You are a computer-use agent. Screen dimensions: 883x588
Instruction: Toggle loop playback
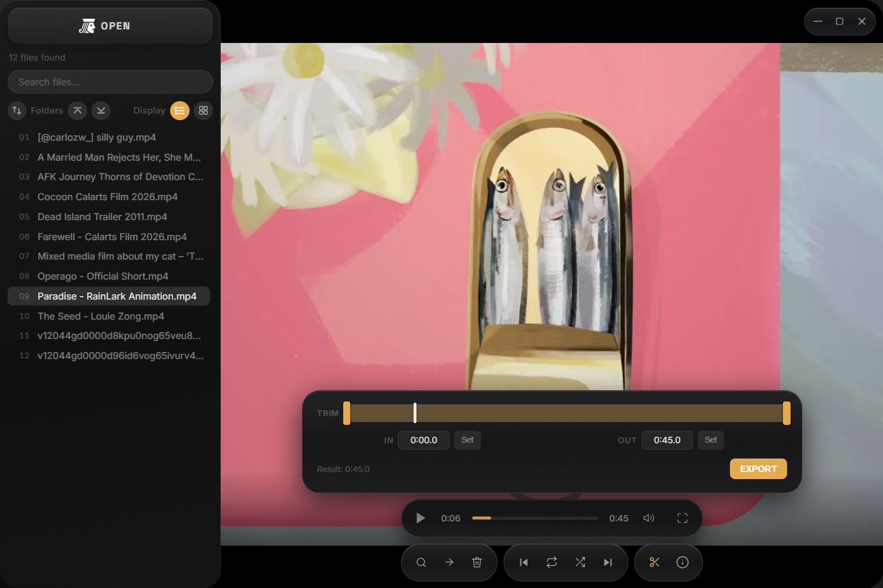point(552,563)
